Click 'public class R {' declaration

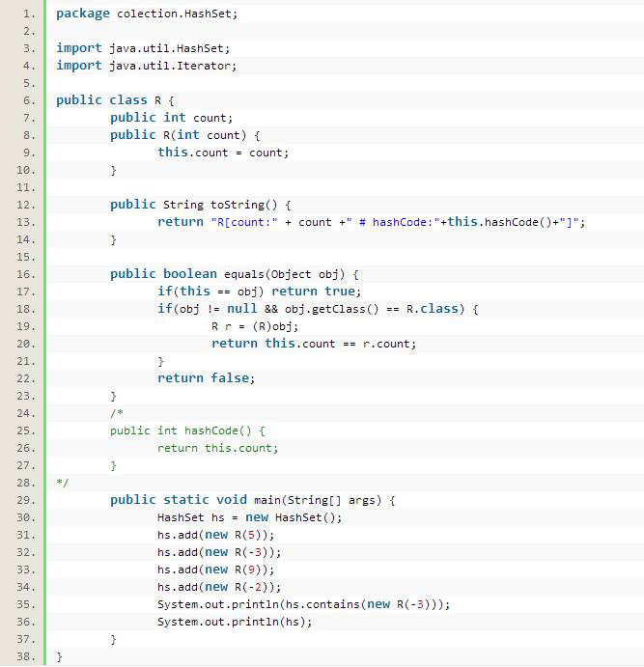coord(115,100)
